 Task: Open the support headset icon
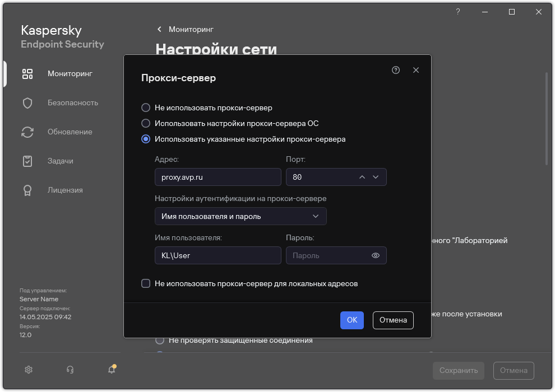click(x=70, y=370)
